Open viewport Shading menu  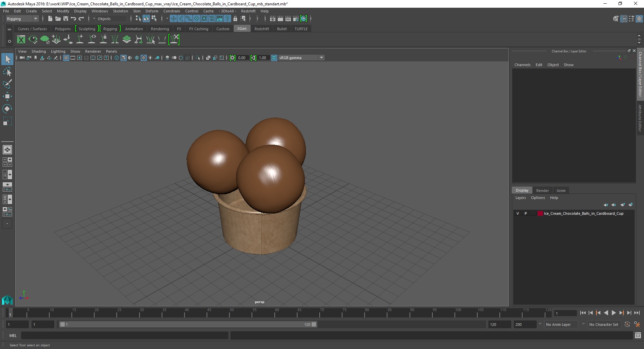pos(39,51)
